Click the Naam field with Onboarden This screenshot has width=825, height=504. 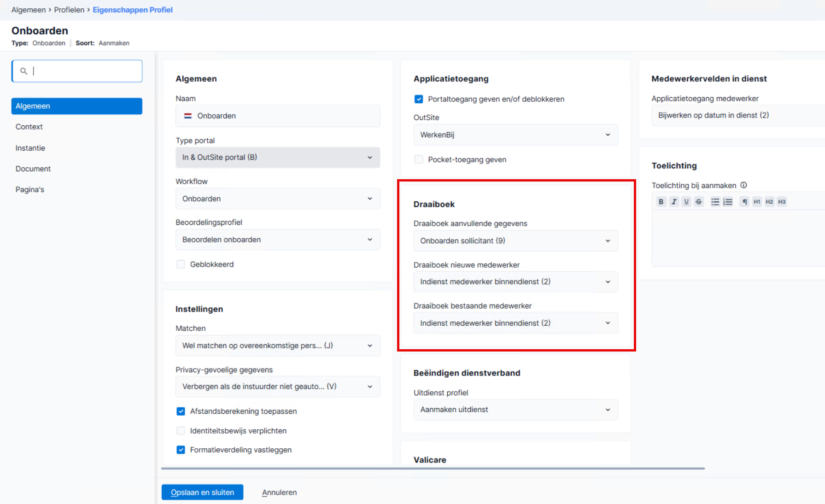tap(278, 116)
